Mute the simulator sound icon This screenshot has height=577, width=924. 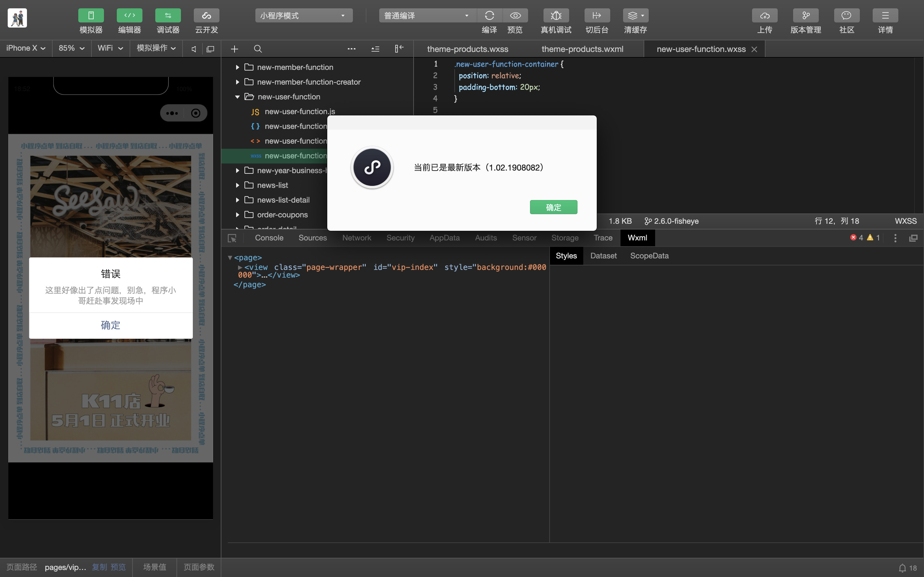point(194,49)
